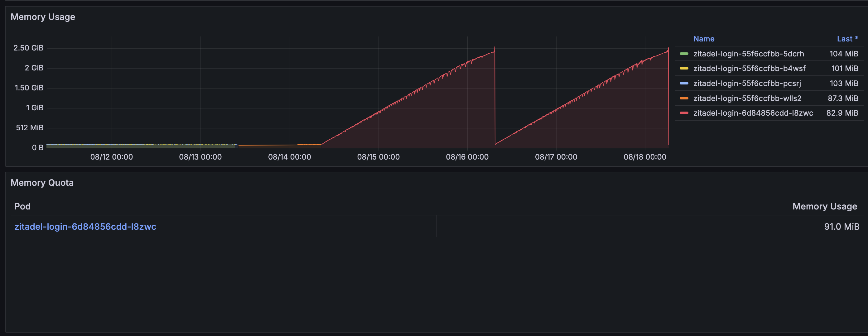Image resolution: width=868 pixels, height=336 pixels.
Task: Click the 82.9 MiB legend value
Action: [x=842, y=113]
